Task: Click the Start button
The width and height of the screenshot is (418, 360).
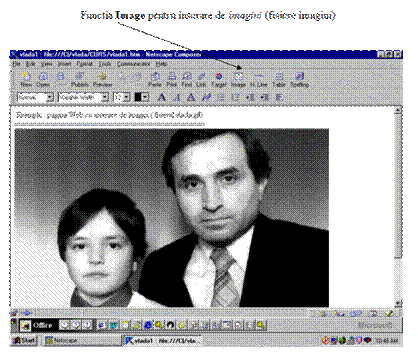Action: click(x=24, y=341)
